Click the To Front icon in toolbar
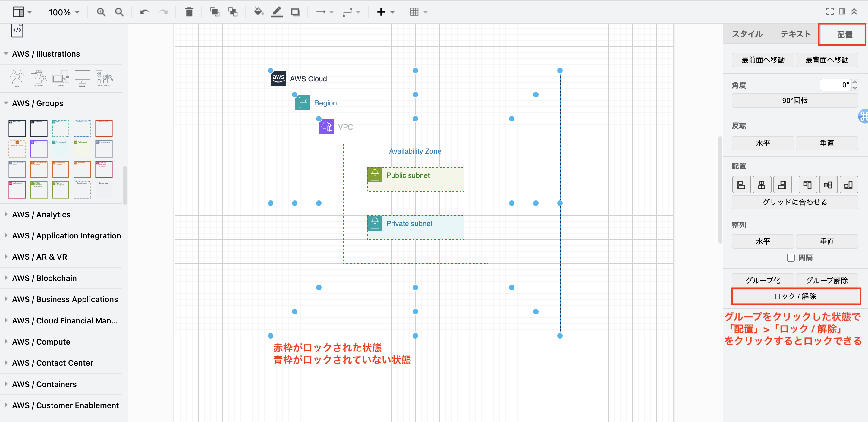Viewport: 868px width, 422px height. point(214,12)
